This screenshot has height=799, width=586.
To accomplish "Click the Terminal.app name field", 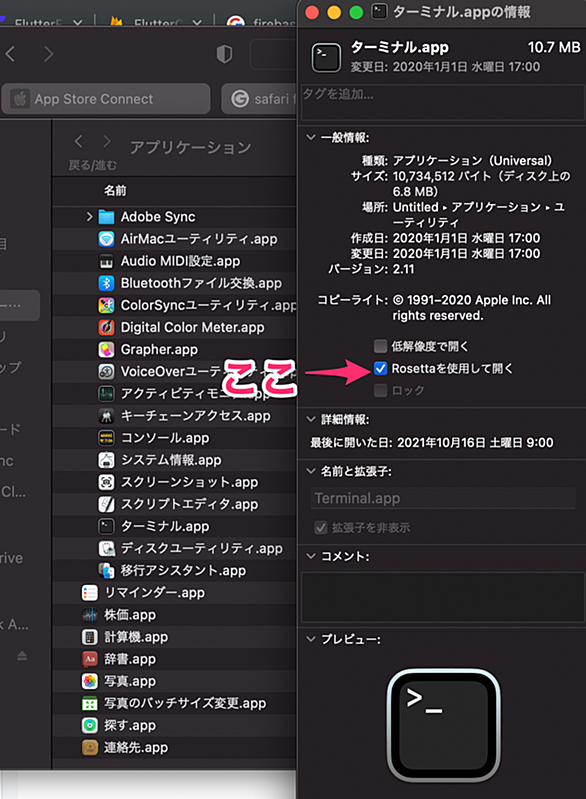I will [x=443, y=498].
